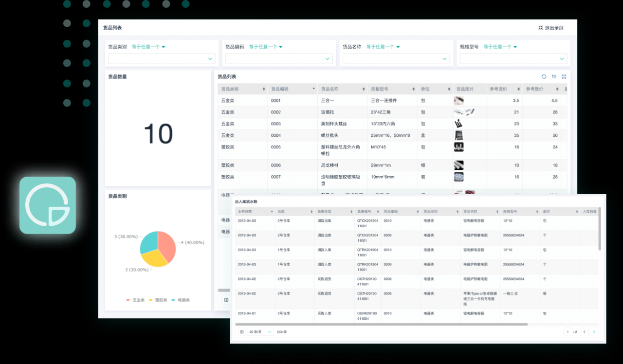Toggle the 塑胶类 legend item

click(x=158, y=300)
